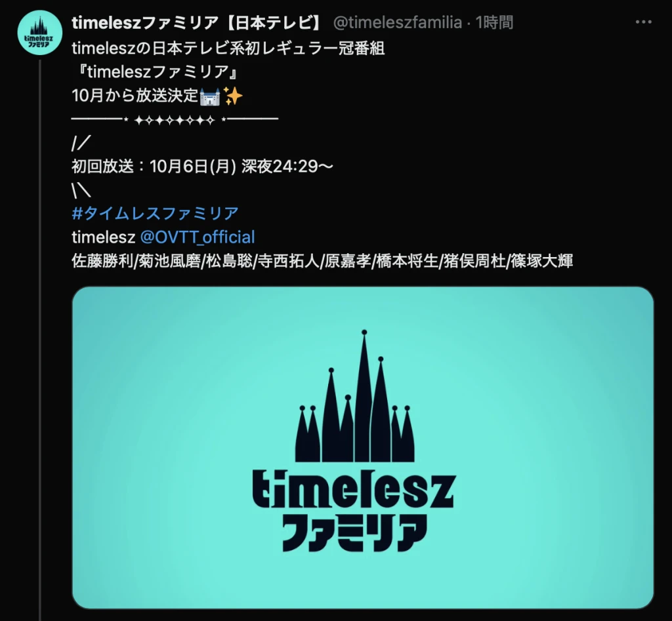672x621 pixels.
Task: Click the timelesz wordmark in the image
Action: click(x=354, y=489)
